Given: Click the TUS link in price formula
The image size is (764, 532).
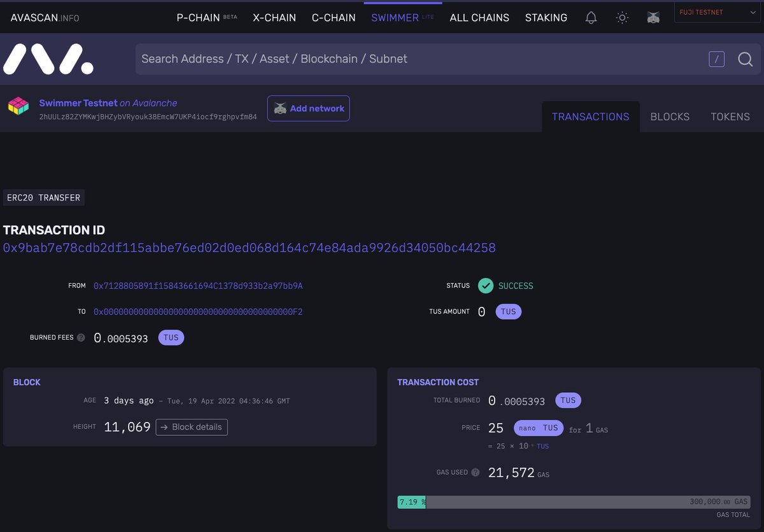Looking at the screenshot, I should point(542,447).
